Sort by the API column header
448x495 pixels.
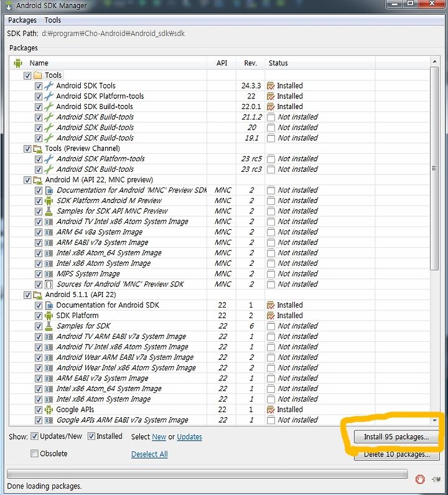222,63
